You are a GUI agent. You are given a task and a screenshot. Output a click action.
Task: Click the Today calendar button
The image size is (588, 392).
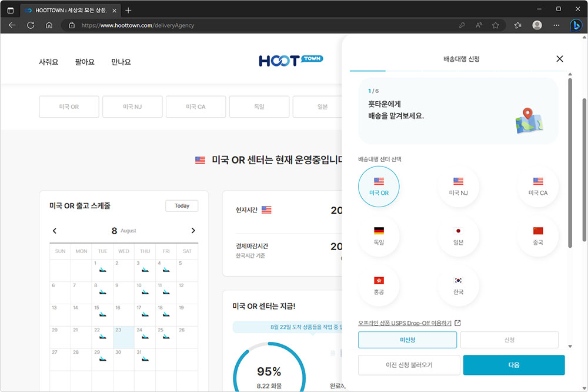click(x=182, y=206)
